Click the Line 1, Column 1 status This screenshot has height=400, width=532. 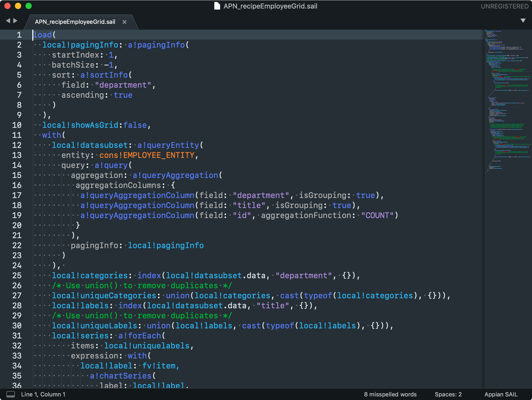click(43, 394)
